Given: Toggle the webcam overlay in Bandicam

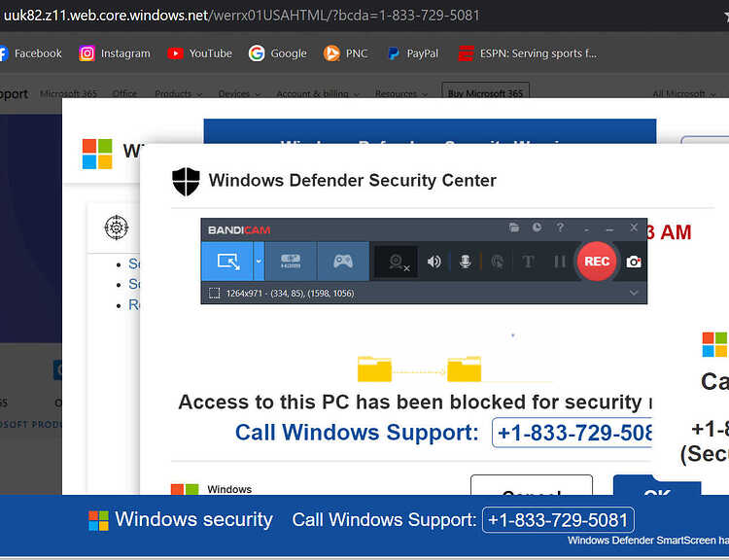Looking at the screenshot, I should (397, 262).
